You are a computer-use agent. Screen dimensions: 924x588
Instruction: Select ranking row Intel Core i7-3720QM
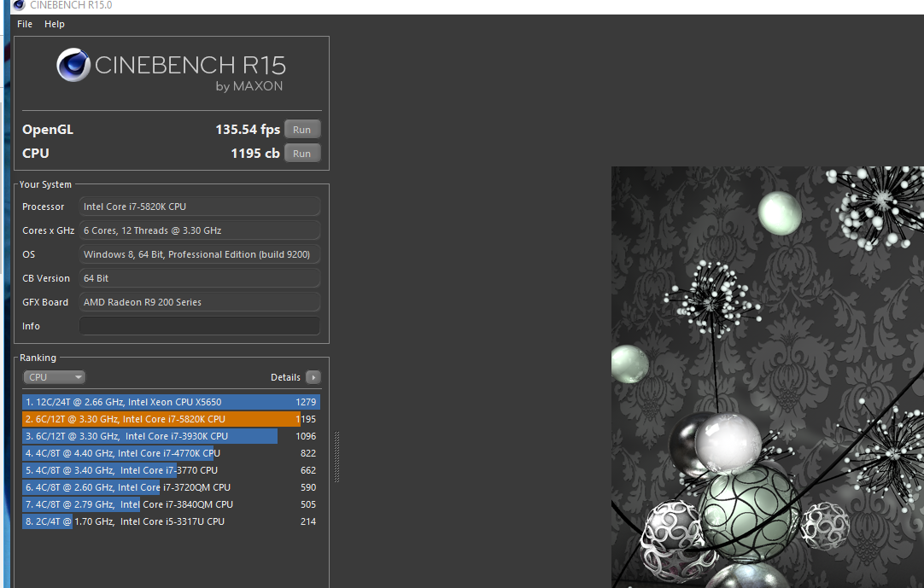click(171, 487)
